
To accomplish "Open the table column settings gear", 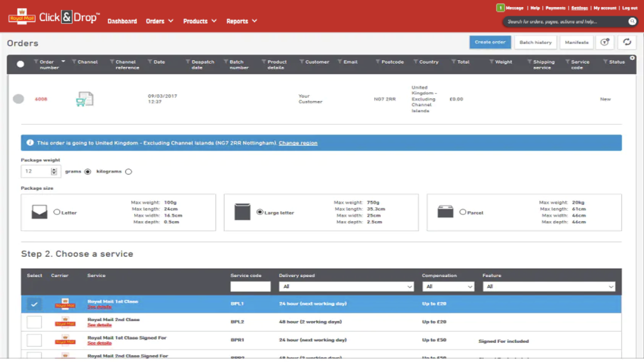I will [632, 58].
